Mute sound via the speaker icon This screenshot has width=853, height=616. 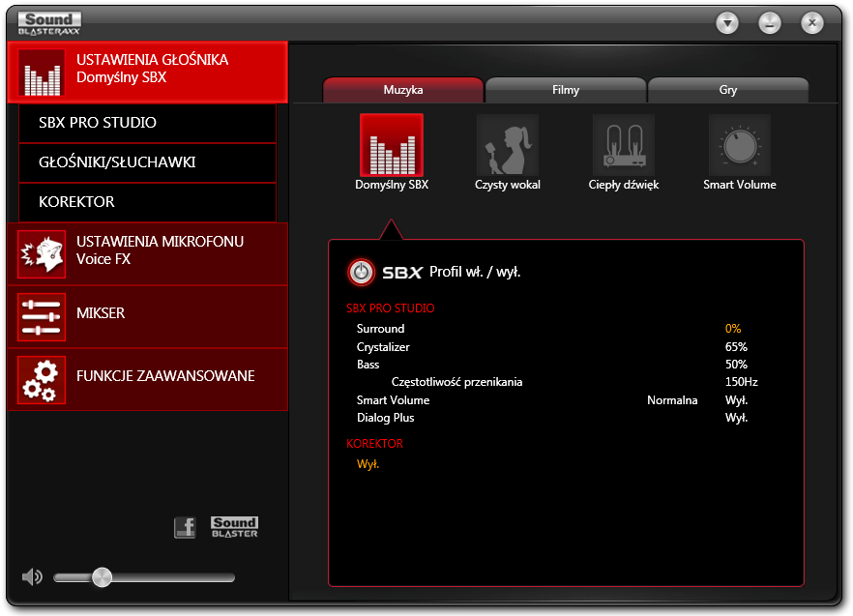click(32, 576)
